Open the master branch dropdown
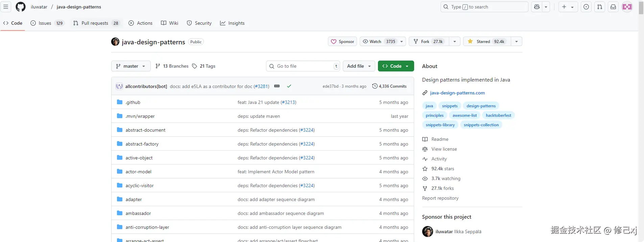Image resolution: width=644 pixels, height=242 pixels. pyautogui.click(x=131, y=66)
